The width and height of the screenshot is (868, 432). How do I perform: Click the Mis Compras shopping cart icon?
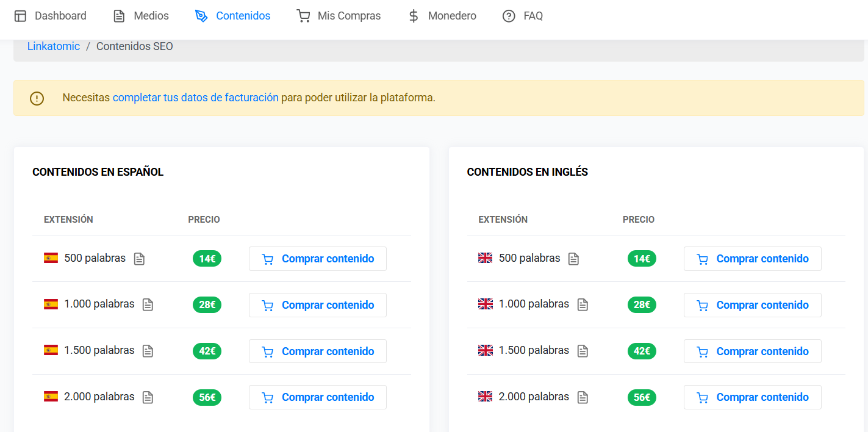pos(303,15)
